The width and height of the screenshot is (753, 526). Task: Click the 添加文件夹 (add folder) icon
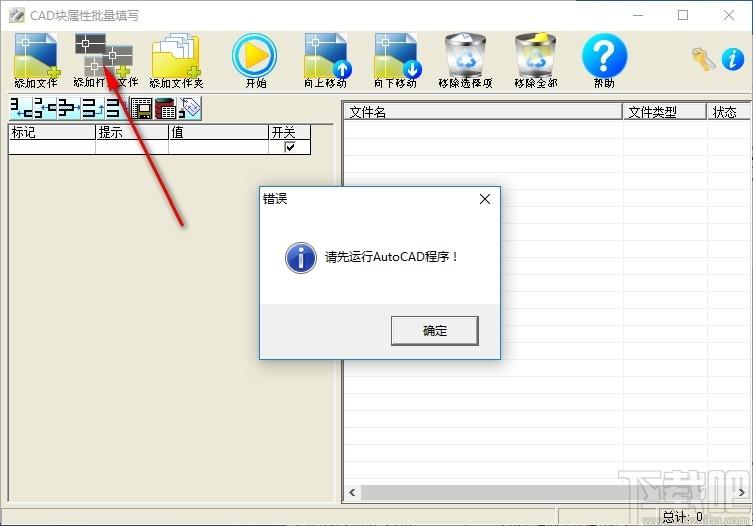(x=176, y=60)
